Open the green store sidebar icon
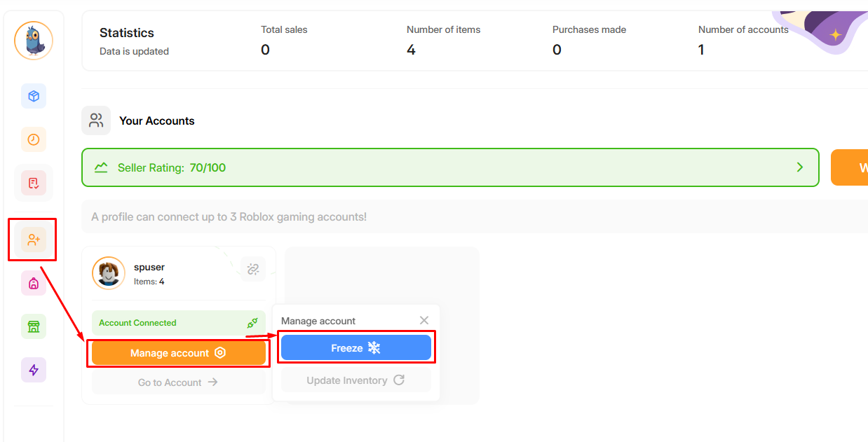This screenshot has width=868, height=442. (34, 326)
